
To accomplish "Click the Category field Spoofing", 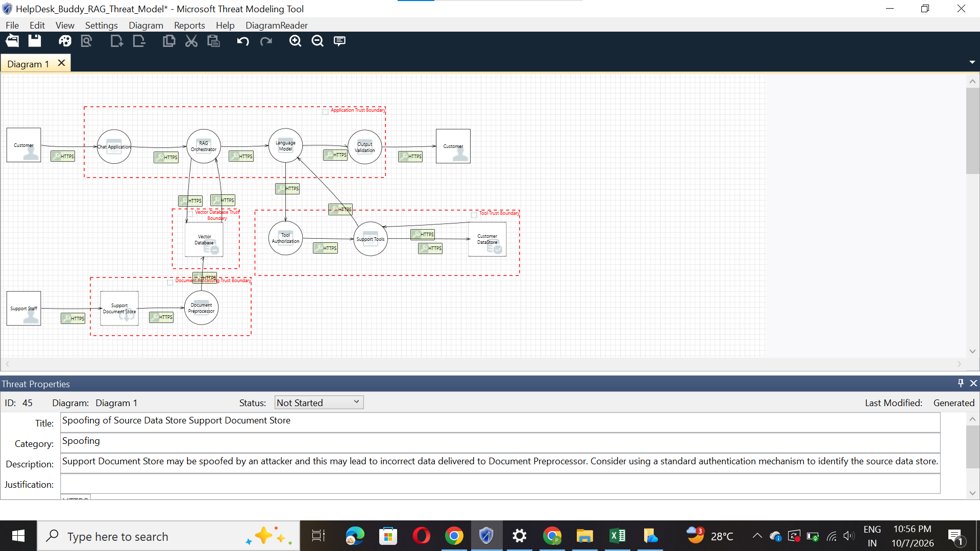I will point(500,443).
